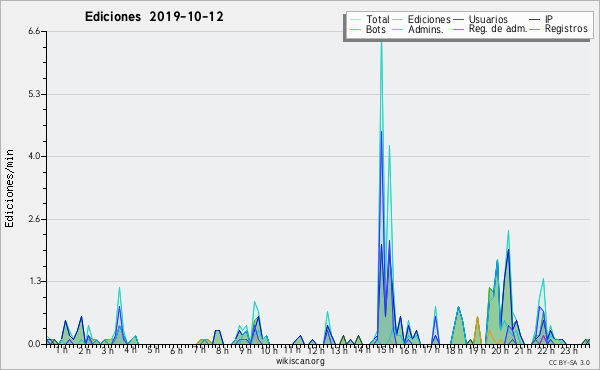The image size is (600, 370).
Task: Click the Usuarios legend label
Action: (x=488, y=19)
